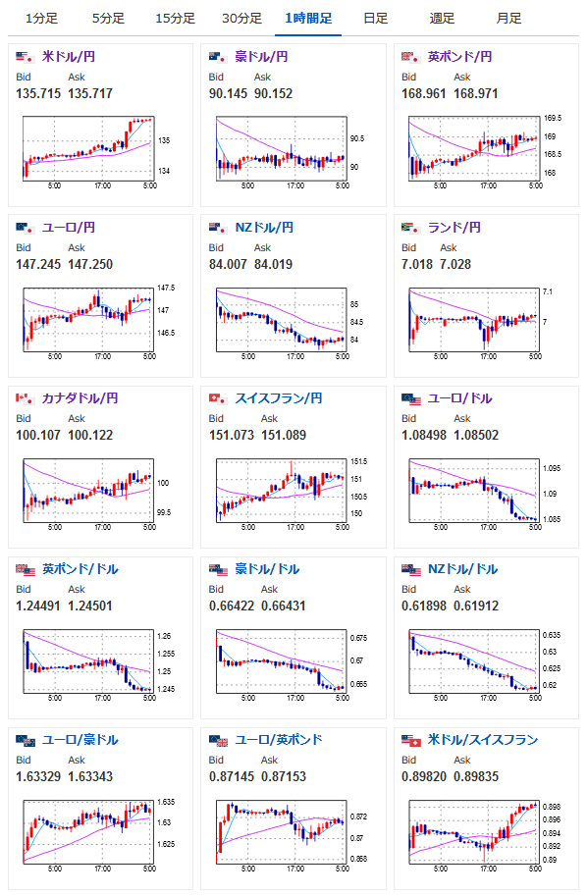
Task: Click the South Africa flag icon beside ランド/円
Action: coord(411,228)
